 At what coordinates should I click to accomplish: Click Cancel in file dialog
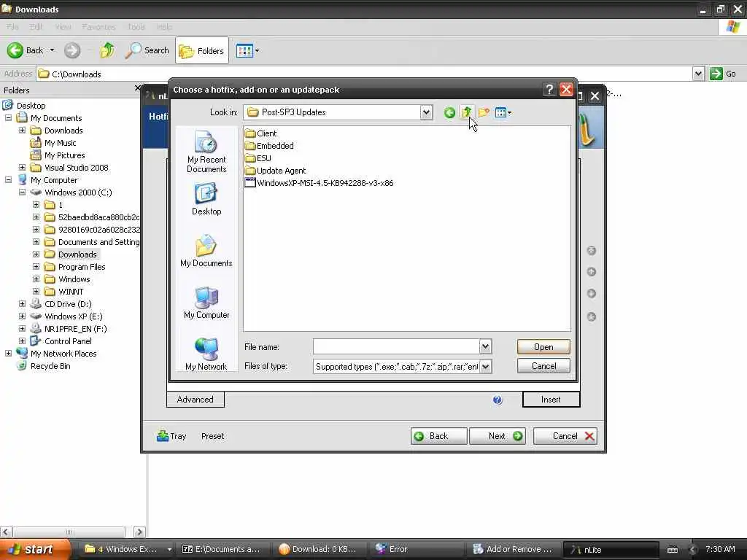[x=543, y=366]
